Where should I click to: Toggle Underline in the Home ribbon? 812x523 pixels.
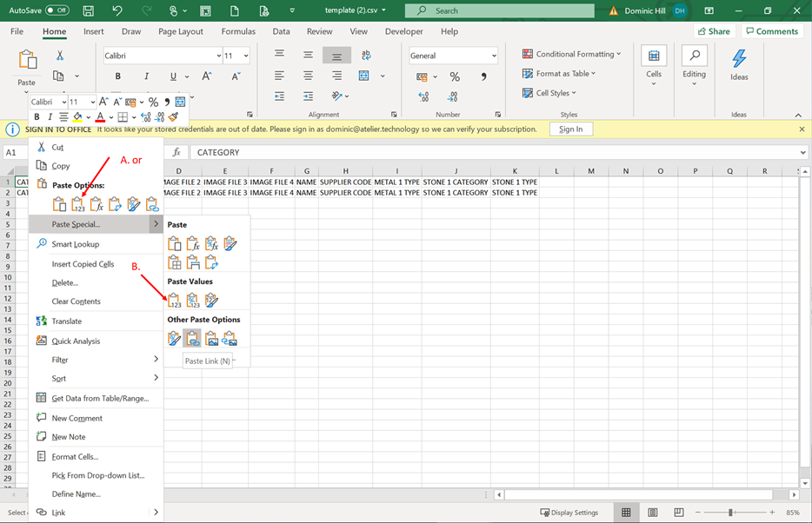pyautogui.click(x=174, y=76)
